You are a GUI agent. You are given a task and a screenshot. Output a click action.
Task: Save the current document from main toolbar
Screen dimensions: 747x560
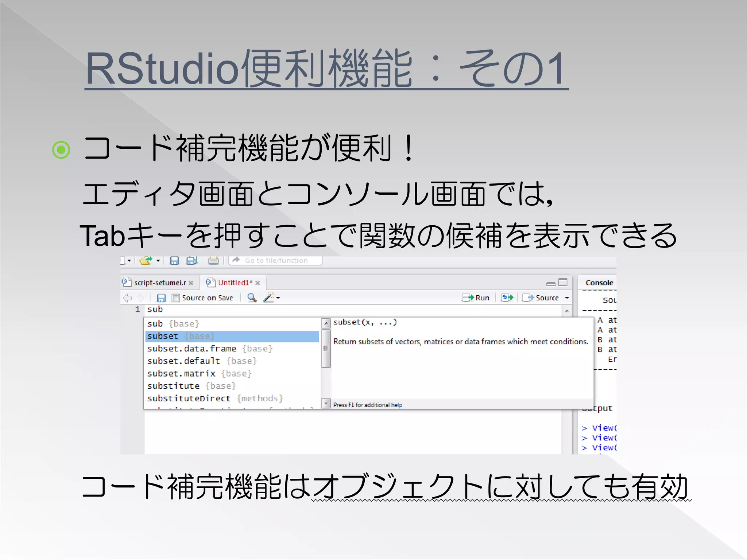point(174,261)
